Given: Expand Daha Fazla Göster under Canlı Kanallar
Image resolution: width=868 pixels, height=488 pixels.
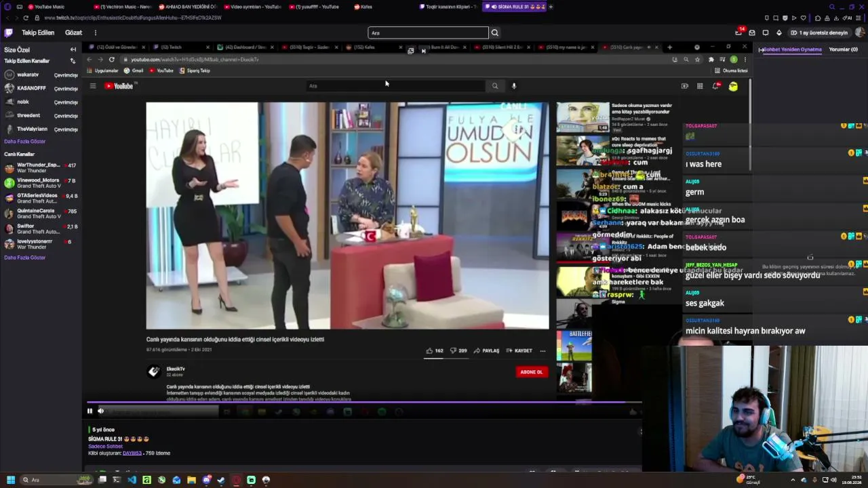Looking at the screenshot, I should click(25, 258).
